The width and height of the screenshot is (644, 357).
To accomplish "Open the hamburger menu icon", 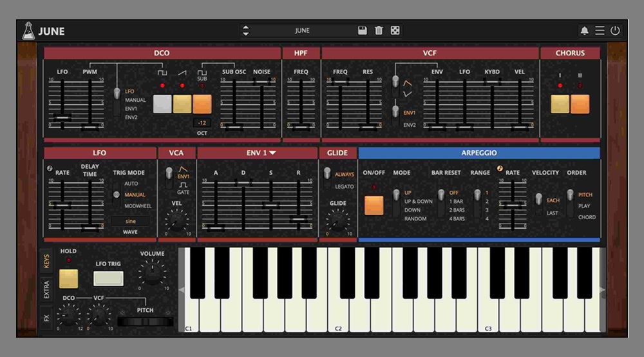I will pyautogui.click(x=600, y=30).
